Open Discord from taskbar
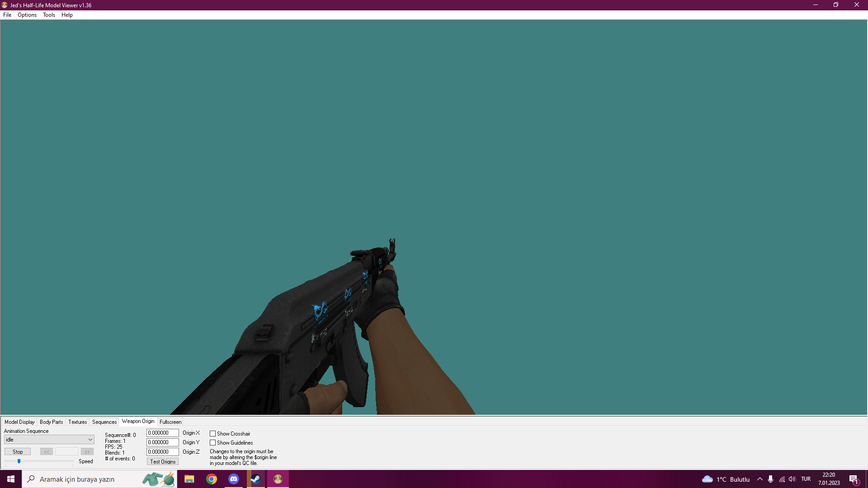 coord(233,479)
